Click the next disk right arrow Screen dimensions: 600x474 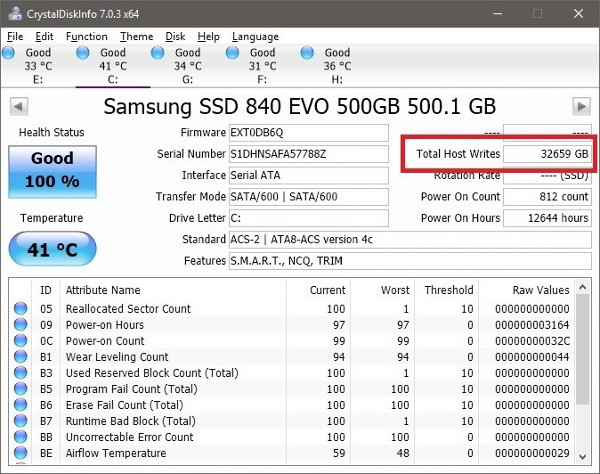[x=581, y=106]
